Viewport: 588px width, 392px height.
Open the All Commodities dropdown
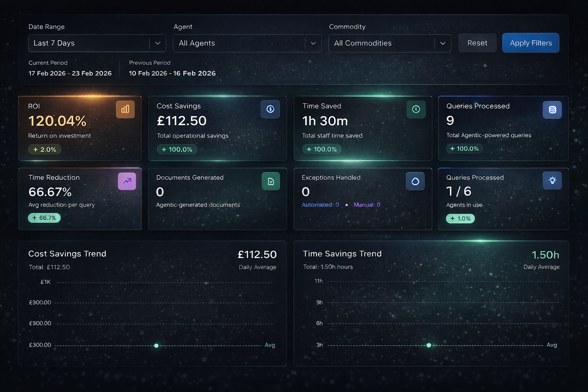pyautogui.click(x=389, y=43)
